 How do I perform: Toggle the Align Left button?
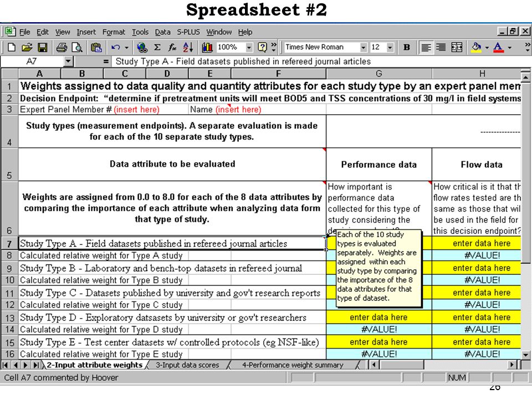coord(426,47)
